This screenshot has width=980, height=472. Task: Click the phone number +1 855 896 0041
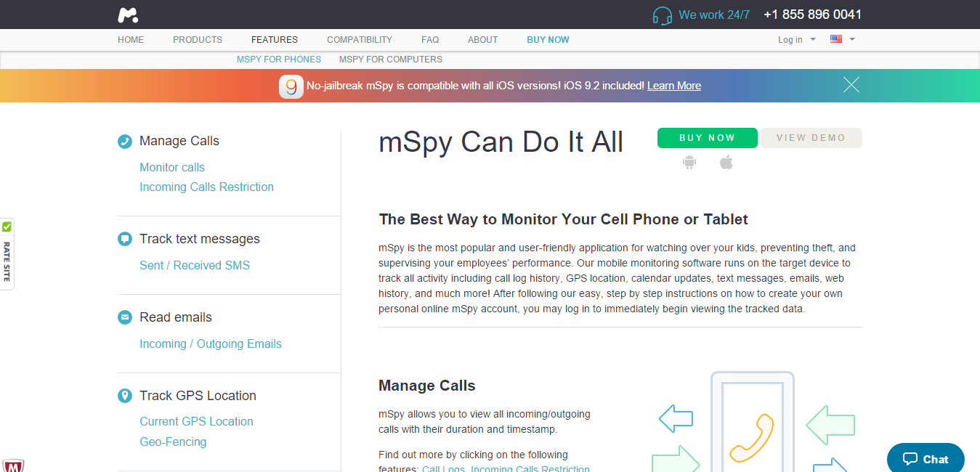pyautogui.click(x=813, y=15)
